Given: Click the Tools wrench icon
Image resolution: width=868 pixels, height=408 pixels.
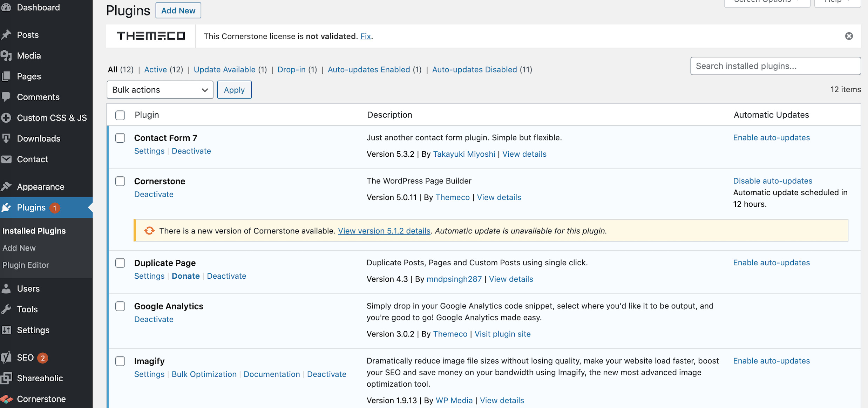Looking at the screenshot, I should click(6, 309).
